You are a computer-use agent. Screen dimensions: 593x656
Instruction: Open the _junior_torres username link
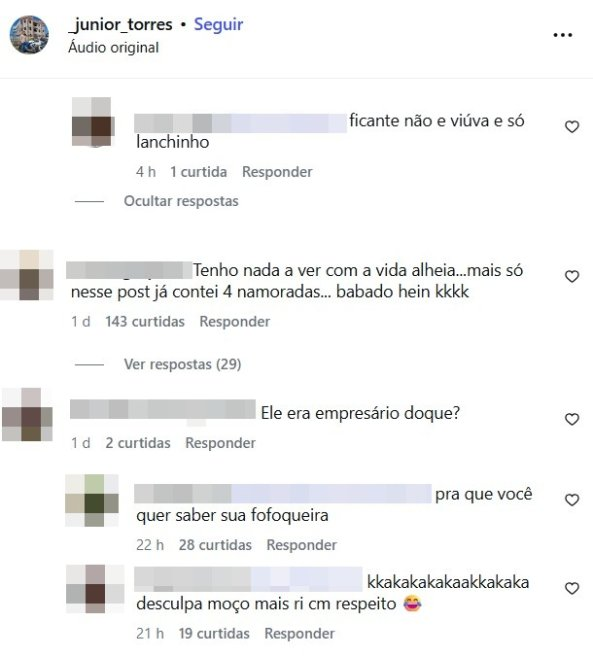pyautogui.click(x=121, y=24)
